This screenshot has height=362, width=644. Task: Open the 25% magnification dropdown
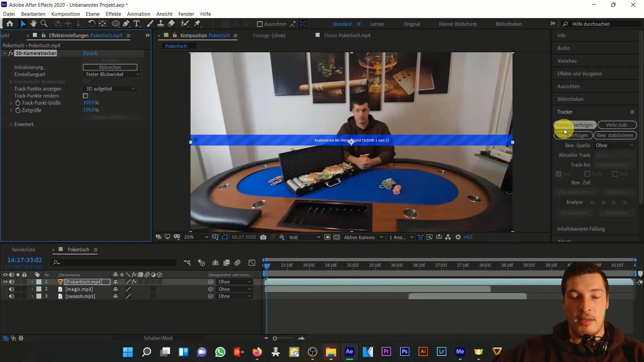196,237
